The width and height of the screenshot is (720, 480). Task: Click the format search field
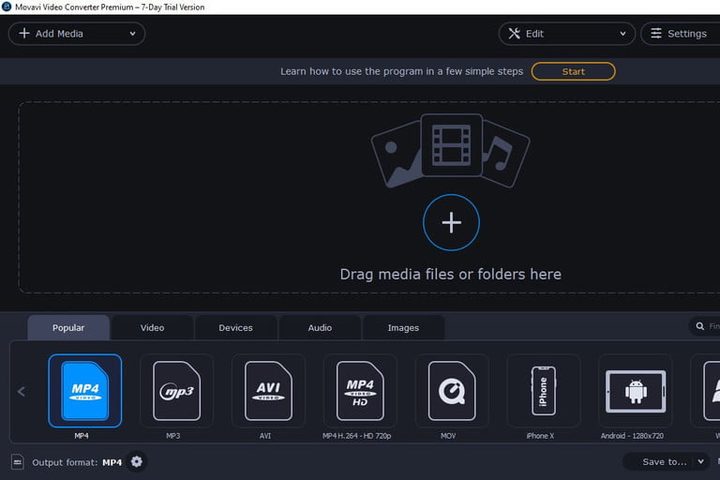tap(707, 327)
